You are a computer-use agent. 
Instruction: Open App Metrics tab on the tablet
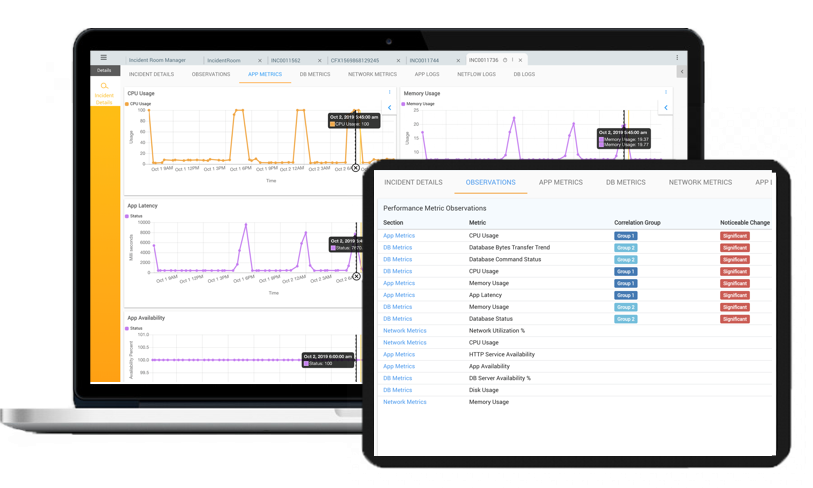(x=560, y=183)
